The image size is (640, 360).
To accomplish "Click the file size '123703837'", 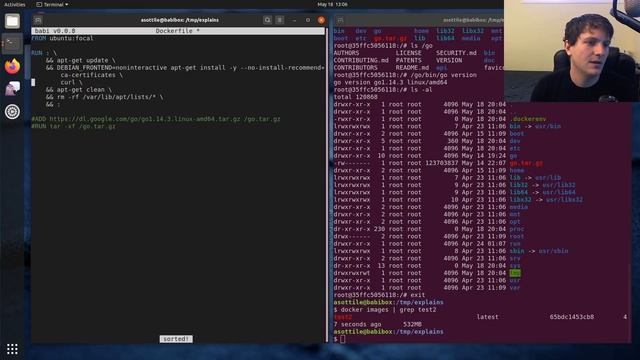I will (x=442, y=163).
